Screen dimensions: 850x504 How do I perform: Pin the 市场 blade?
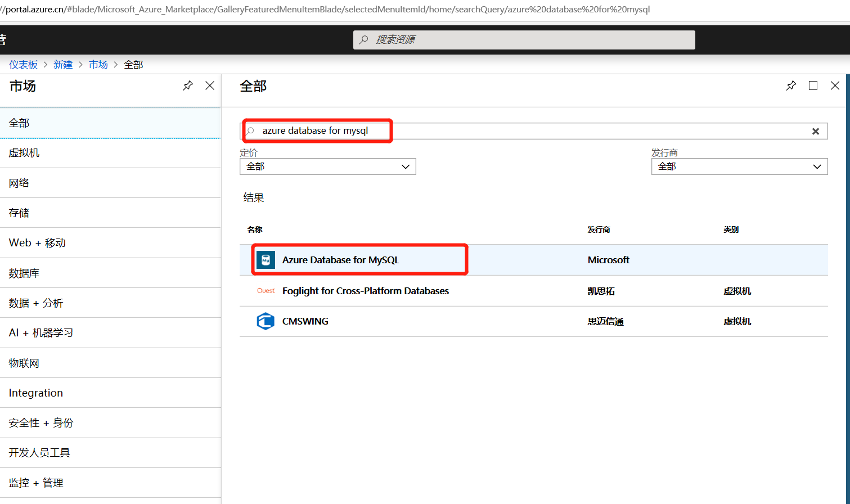(x=188, y=85)
